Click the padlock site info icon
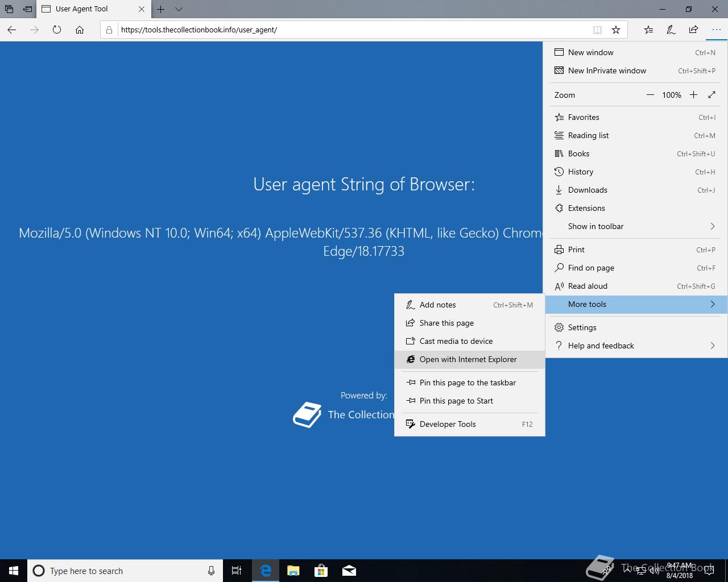This screenshot has height=582, width=728. click(x=110, y=30)
